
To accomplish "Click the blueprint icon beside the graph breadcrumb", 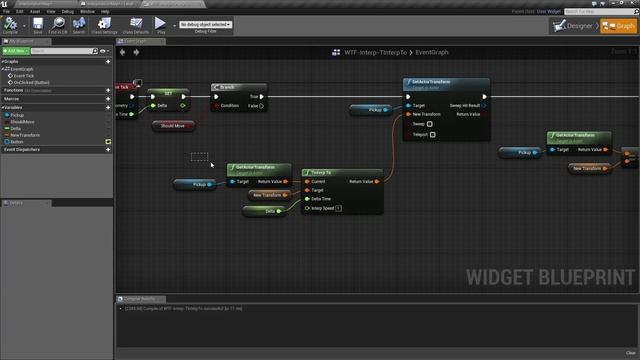I will (336, 52).
